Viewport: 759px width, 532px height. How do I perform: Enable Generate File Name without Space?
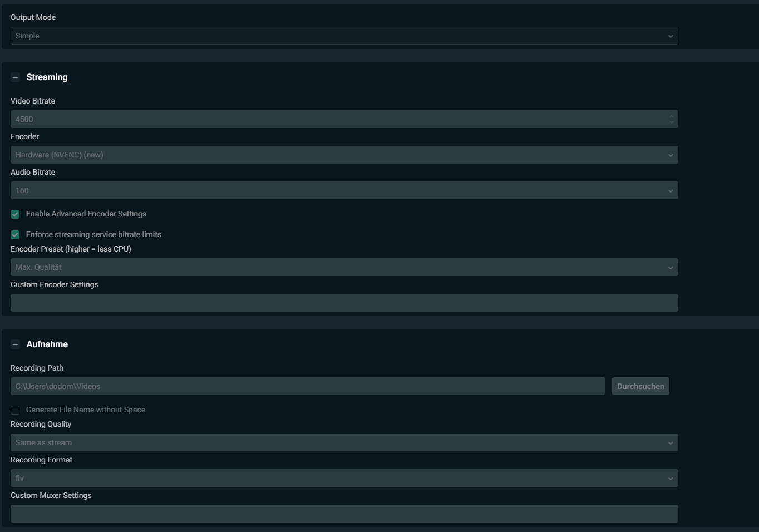point(15,410)
